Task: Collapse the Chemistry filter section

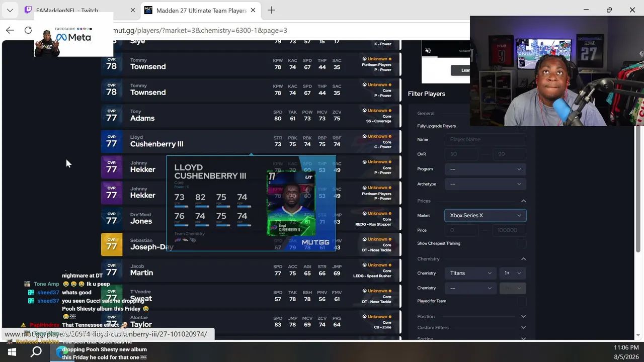Action: [523, 259]
